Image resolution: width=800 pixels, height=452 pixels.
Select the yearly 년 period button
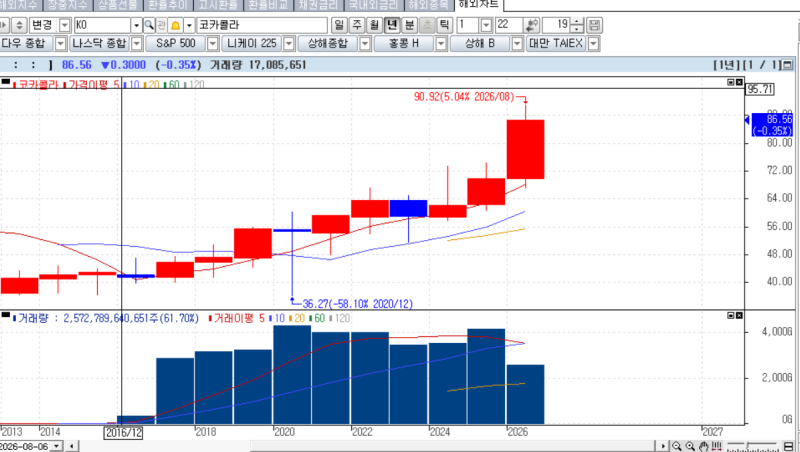pos(391,25)
